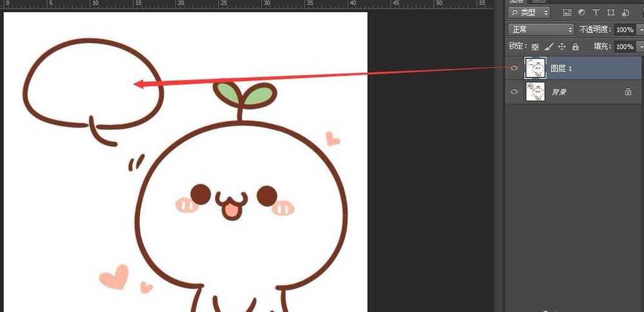Filter for shape layers icon
This screenshot has width=644, height=312.
coord(611,12)
